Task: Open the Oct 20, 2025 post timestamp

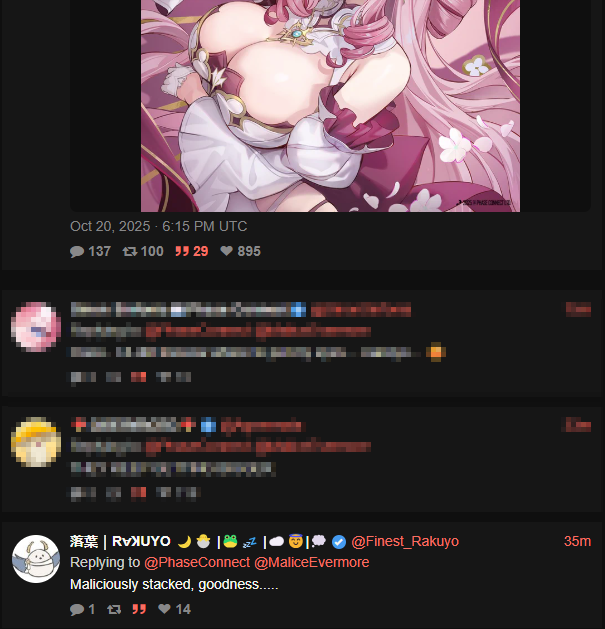Action: 158,226
